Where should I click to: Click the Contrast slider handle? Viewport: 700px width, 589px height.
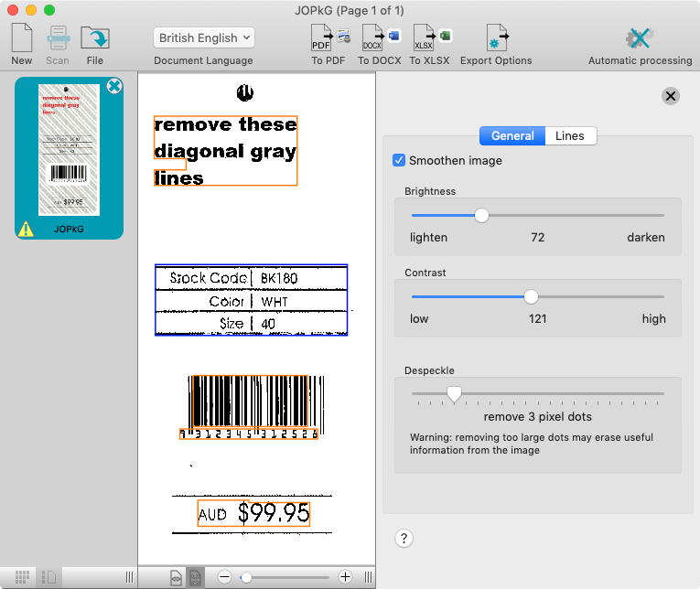click(531, 296)
